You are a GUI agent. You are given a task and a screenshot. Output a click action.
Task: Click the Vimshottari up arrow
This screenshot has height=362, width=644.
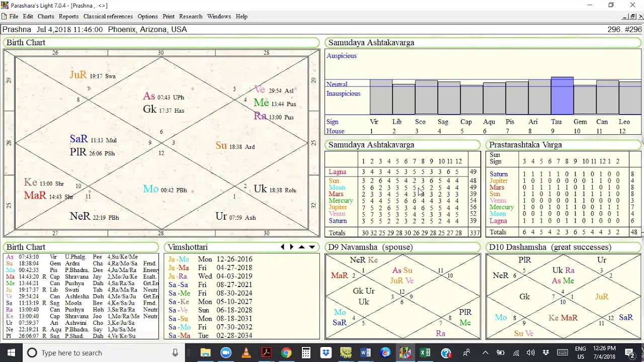[301, 247]
